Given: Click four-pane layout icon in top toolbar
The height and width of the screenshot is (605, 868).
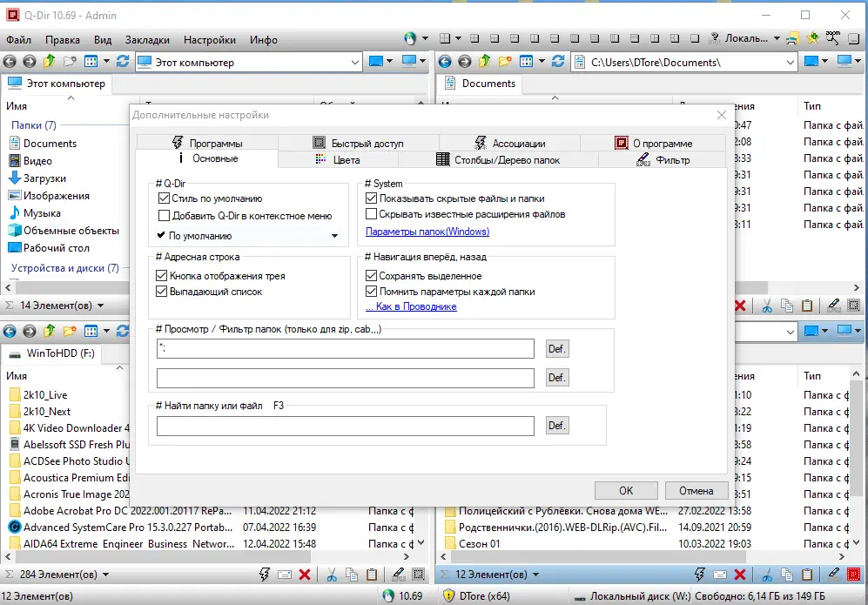Looking at the screenshot, I should point(445,38).
